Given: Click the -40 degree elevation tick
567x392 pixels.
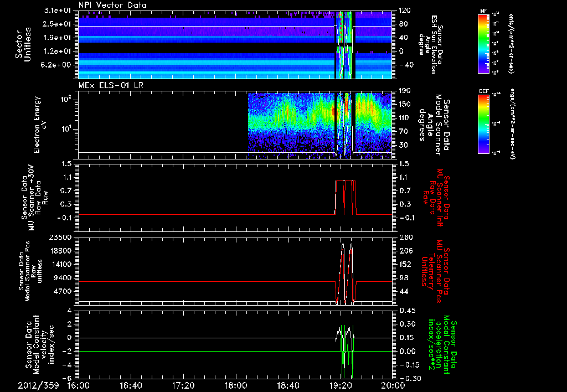Looking at the screenshot, I should 405,65.
